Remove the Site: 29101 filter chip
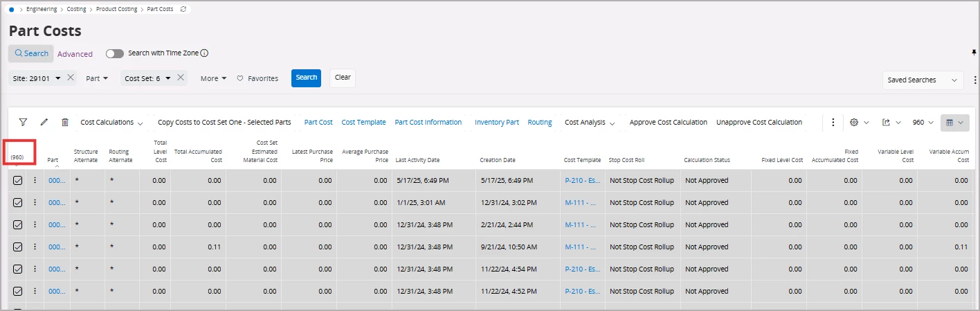Screen dimensions: 980x311 (x=71, y=78)
